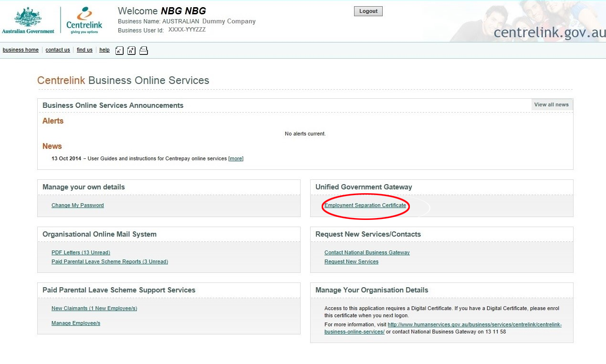The height and width of the screenshot is (364, 606).
Task: Click the humanservices.gov.au URL link
Action: pos(475,324)
